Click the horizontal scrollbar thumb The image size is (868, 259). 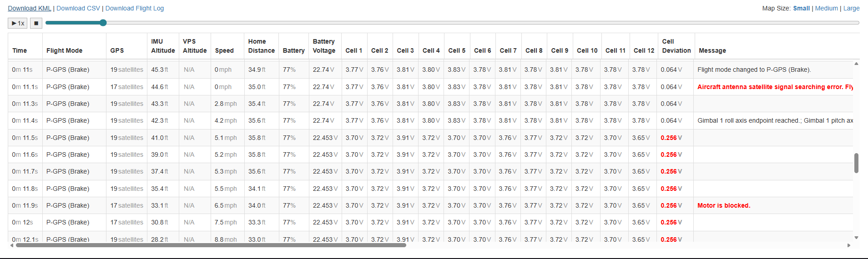coord(211,245)
